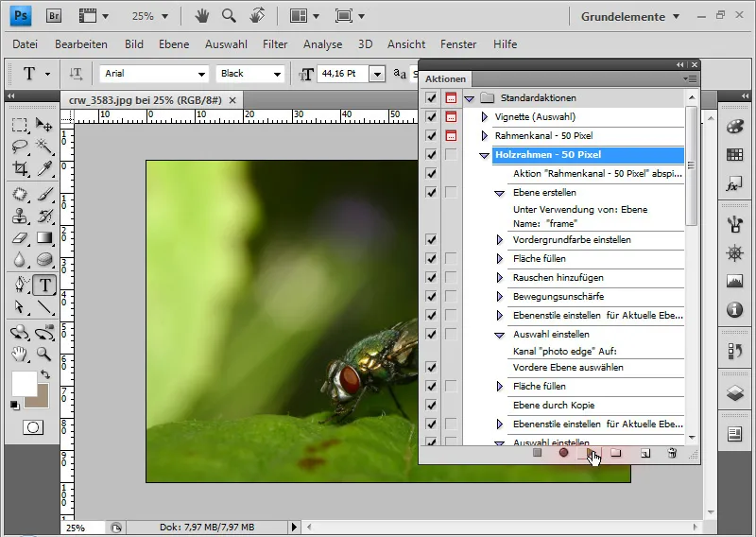Viewport: 756px width, 537px height.
Task: Collapse the Ebene erstellen step
Action: tap(500, 193)
